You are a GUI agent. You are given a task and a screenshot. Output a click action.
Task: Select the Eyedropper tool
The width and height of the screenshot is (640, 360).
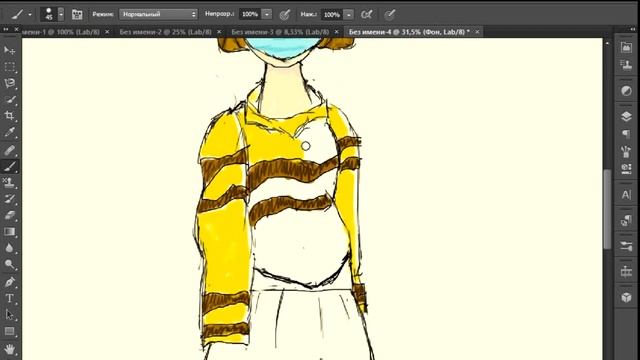point(9,132)
